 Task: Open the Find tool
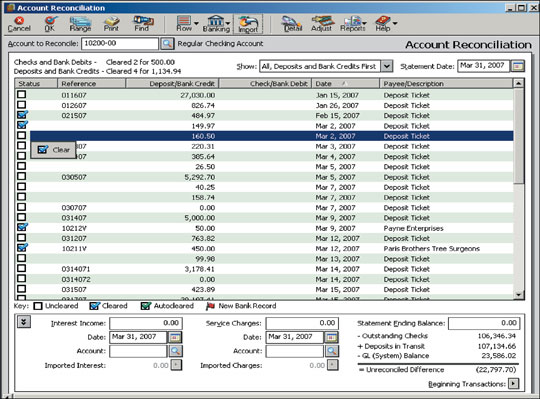tap(142, 24)
